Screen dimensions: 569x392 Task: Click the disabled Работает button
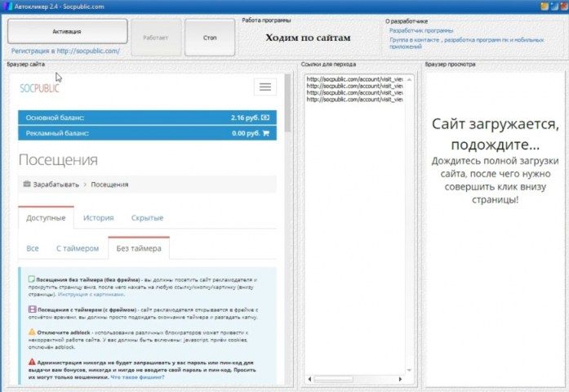(156, 38)
